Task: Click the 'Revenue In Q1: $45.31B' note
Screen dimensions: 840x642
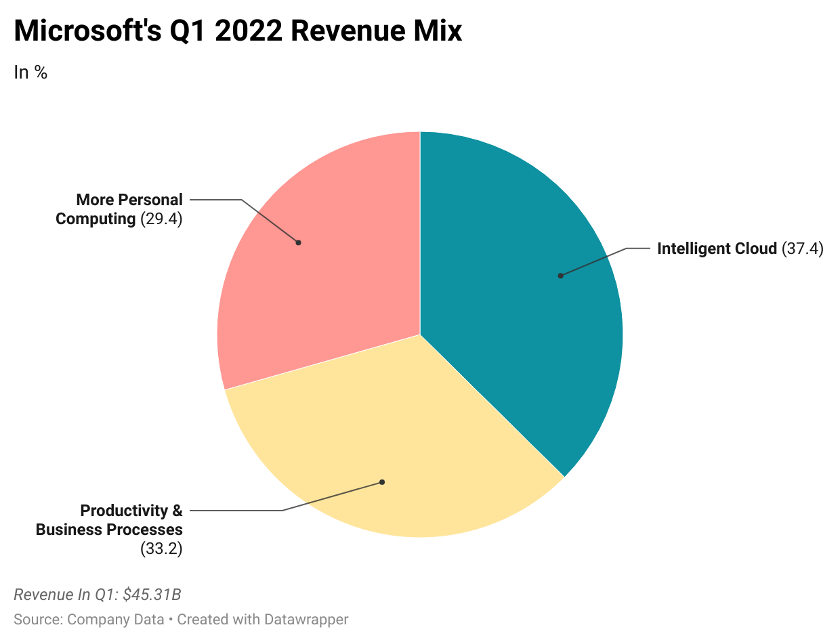Action: pos(98,595)
